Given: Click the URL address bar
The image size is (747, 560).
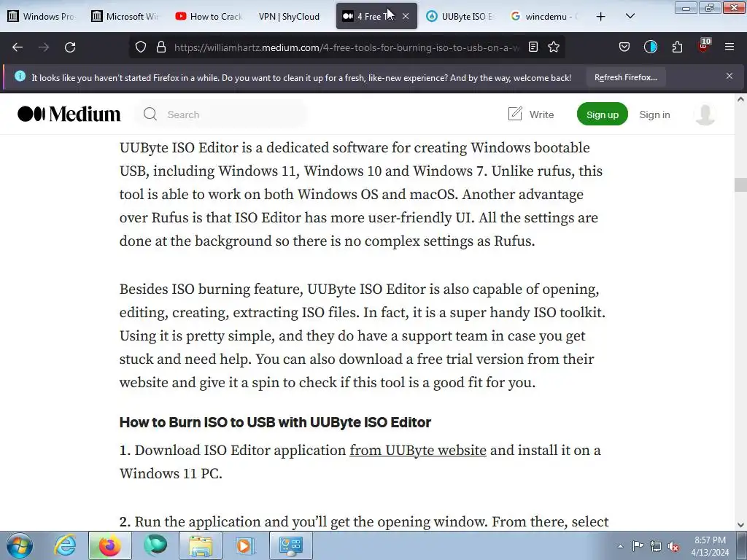Looking at the screenshot, I should (347, 47).
